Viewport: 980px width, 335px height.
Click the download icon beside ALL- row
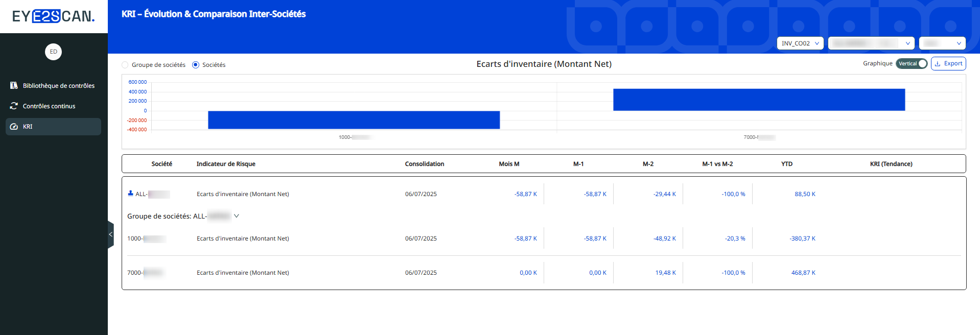pyautogui.click(x=130, y=194)
